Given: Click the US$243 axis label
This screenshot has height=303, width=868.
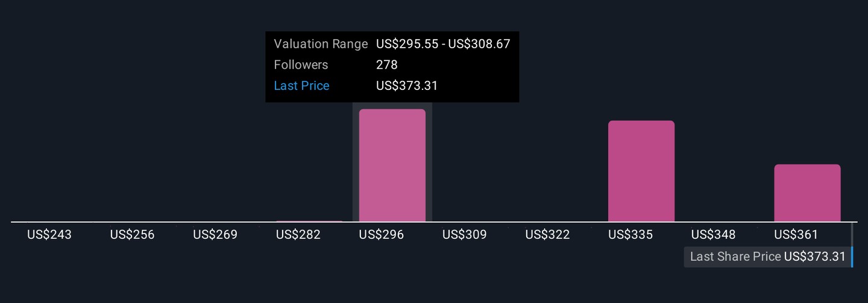Looking at the screenshot, I should click(49, 235).
